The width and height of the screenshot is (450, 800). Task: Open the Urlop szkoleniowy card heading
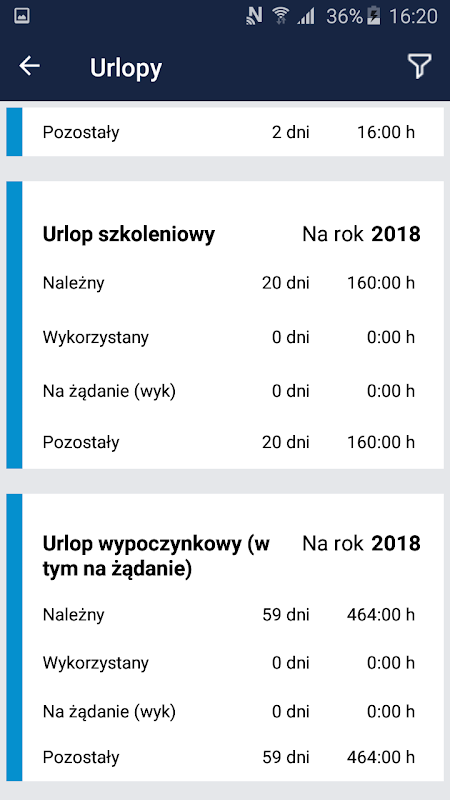coord(129,235)
